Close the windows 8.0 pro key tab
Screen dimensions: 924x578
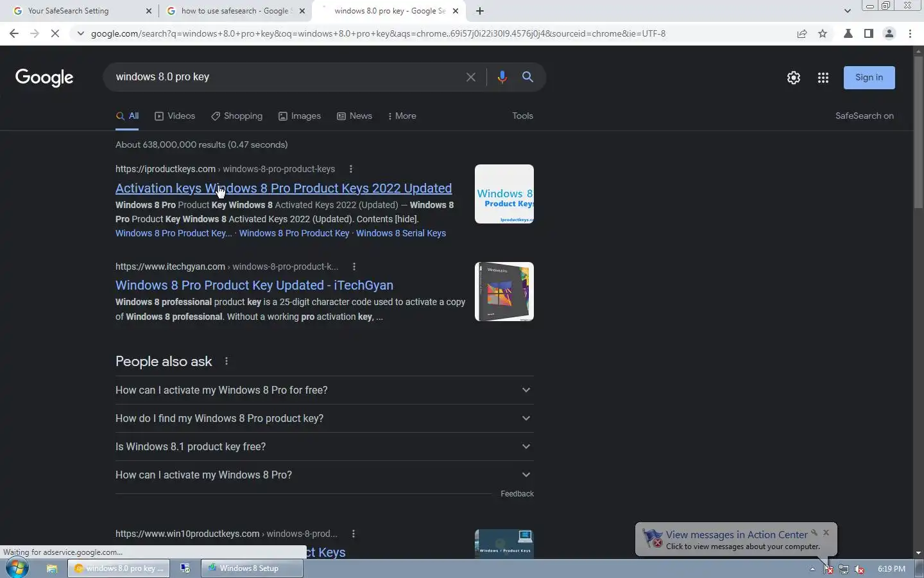[x=456, y=11]
